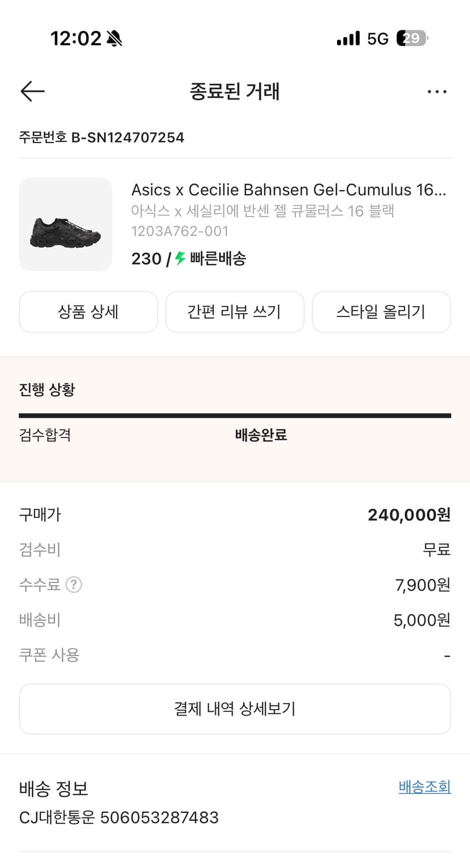Open the three-dot more options menu

coord(436,91)
